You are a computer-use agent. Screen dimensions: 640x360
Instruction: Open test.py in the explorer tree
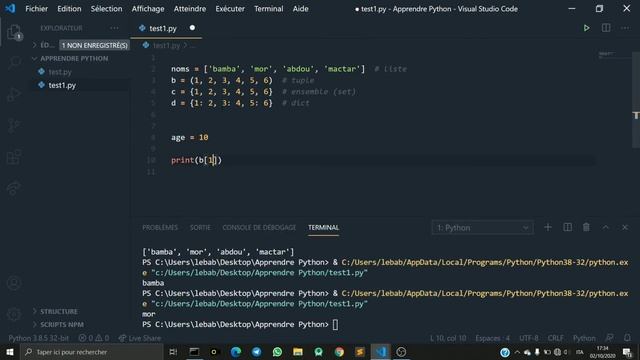click(x=60, y=72)
